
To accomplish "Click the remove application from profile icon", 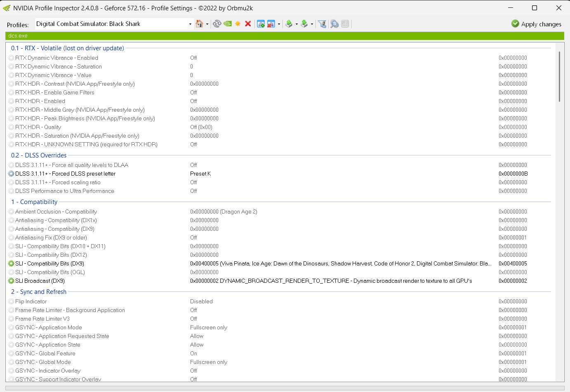I will pos(271,24).
